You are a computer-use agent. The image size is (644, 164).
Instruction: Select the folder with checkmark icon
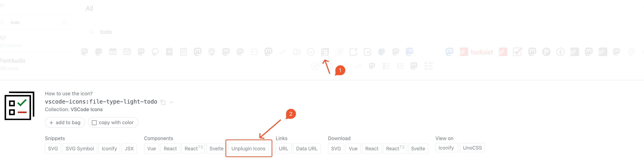[x=297, y=52]
